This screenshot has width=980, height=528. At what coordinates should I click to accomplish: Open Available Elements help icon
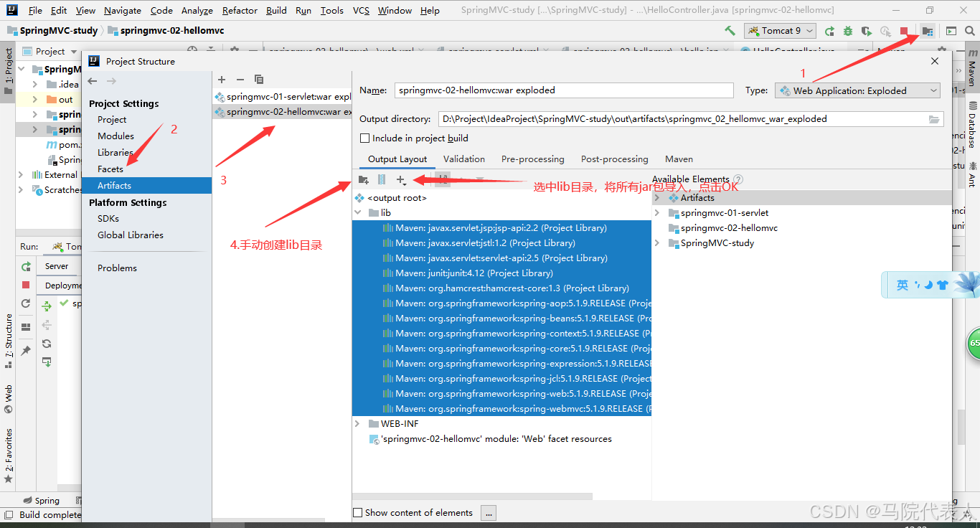[x=738, y=179]
